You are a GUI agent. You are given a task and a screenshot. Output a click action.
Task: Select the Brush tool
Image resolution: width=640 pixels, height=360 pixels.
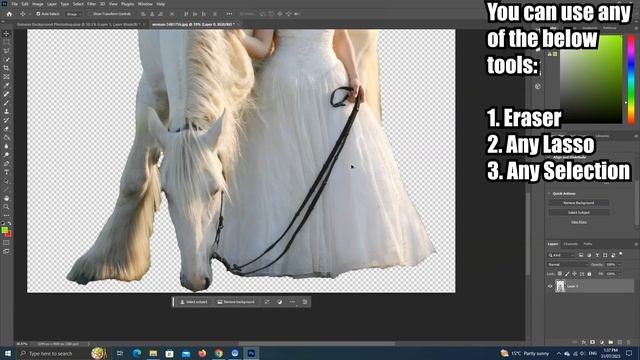pyautogui.click(x=6, y=102)
